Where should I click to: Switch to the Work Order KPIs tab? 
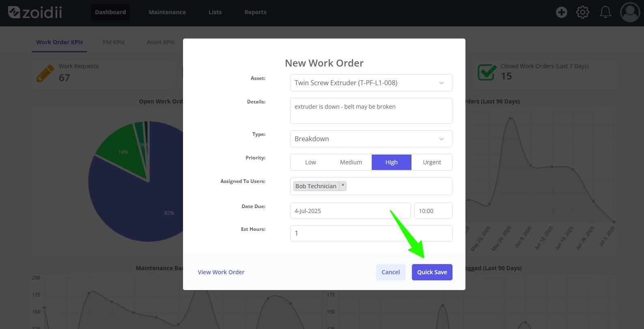[60, 42]
